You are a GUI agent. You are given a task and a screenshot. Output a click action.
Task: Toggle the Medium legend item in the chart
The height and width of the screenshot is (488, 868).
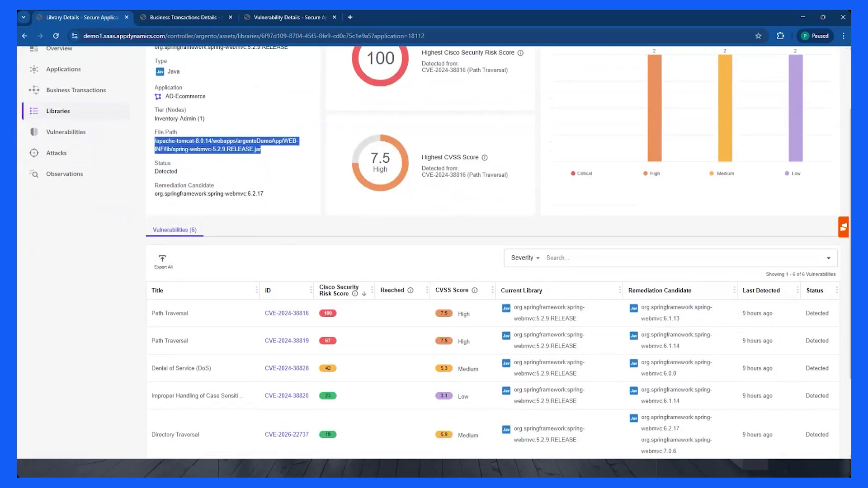tap(722, 174)
